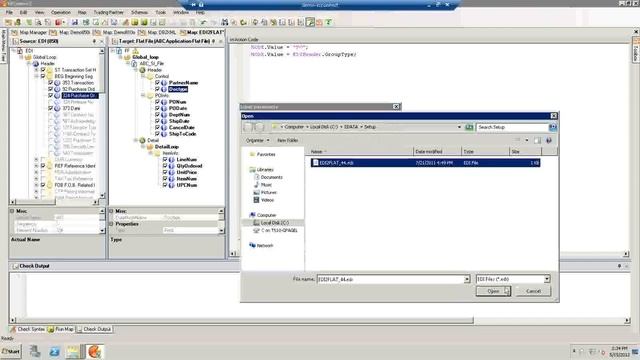Screen dimensions: 640x360
Task: Toggle the PODate checkbox in the target tree
Action: tap(158, 108)
